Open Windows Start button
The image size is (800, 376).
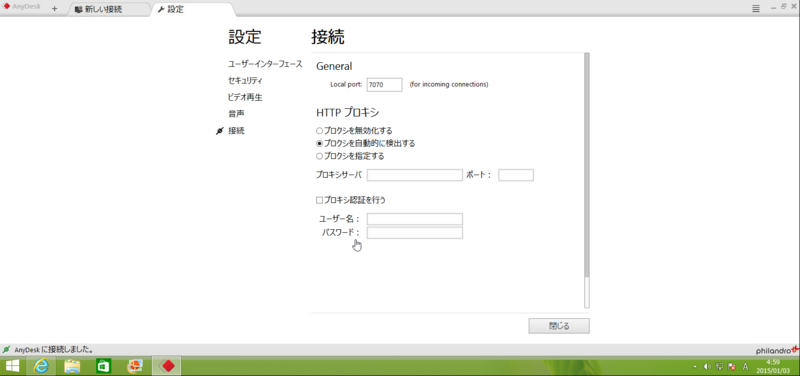(12, 366)
